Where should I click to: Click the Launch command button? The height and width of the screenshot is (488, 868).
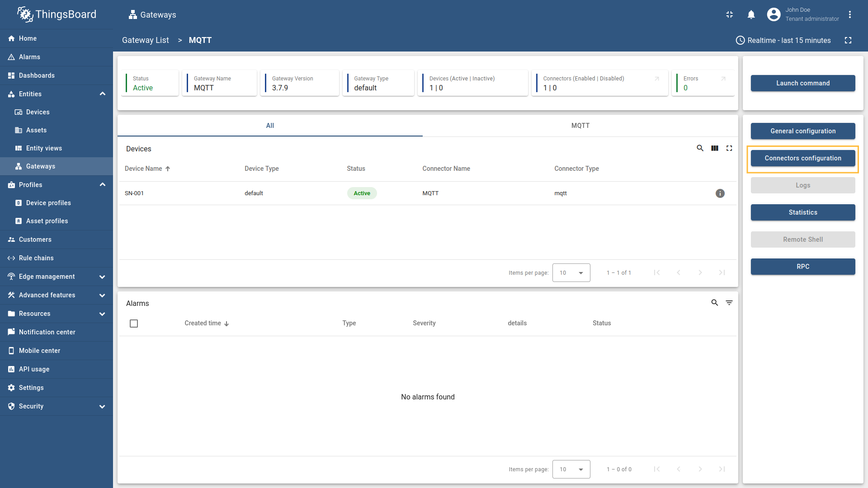click(803, 83)
